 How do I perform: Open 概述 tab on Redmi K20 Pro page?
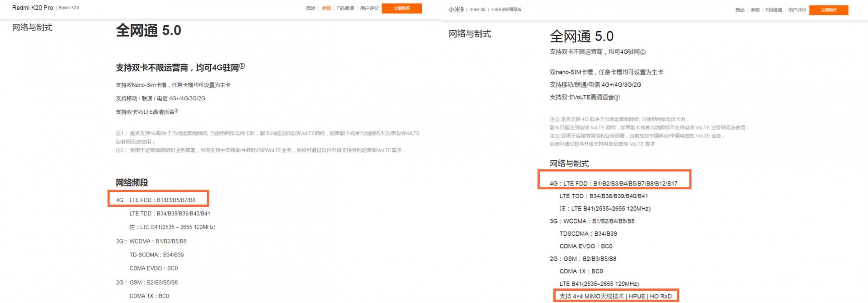pyautogui.click(x=311, y=8)
